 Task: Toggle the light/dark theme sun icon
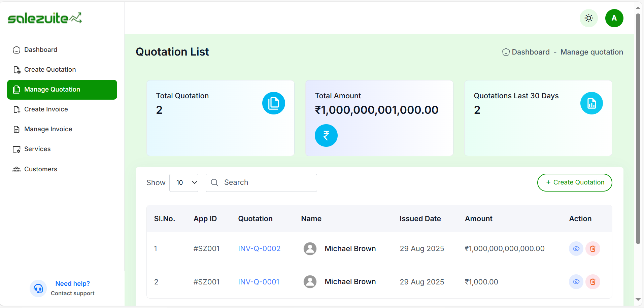click(x=588, y=18)
